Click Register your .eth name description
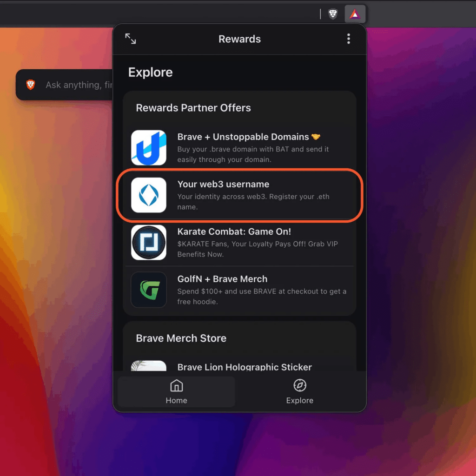Screen dimensions: 476x476 253,202
